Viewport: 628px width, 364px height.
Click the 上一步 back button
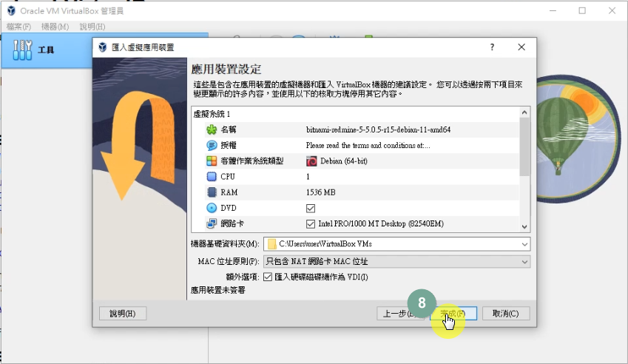coord(400,314)
